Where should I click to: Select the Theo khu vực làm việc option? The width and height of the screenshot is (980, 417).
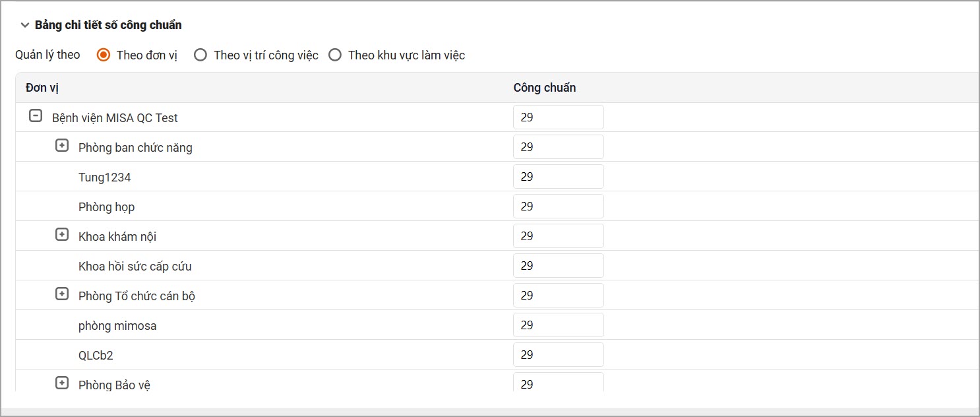coord(335,55)
